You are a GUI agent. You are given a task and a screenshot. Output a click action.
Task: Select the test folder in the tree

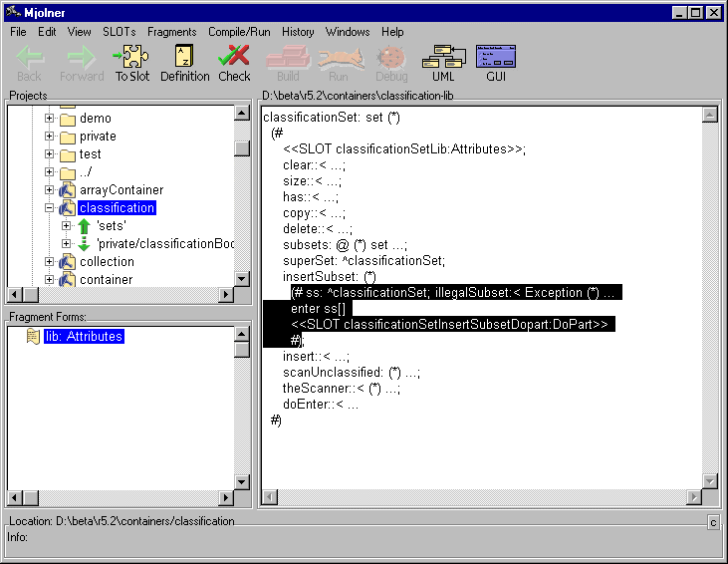click(90, 154)
